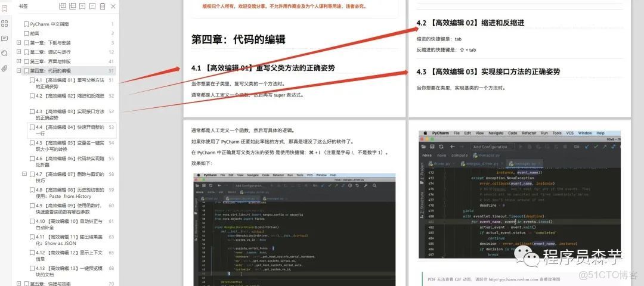Click the line 当你想要在类里，实现基类的一个方法时

pyautogui.click(x=461, y=88)
